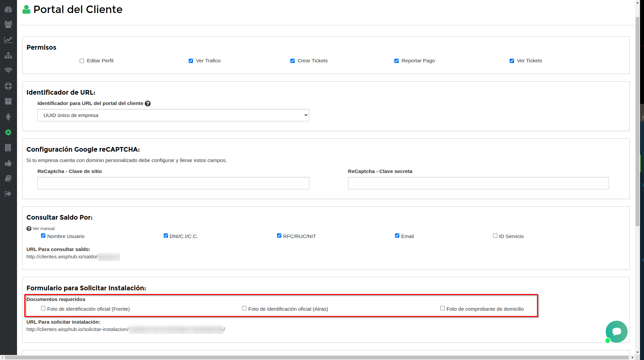Viewport: 644px width, 360px height.
Task: Enable the ID Servicio checkbox
Action: pyautogui.click(x=495, y=236)
